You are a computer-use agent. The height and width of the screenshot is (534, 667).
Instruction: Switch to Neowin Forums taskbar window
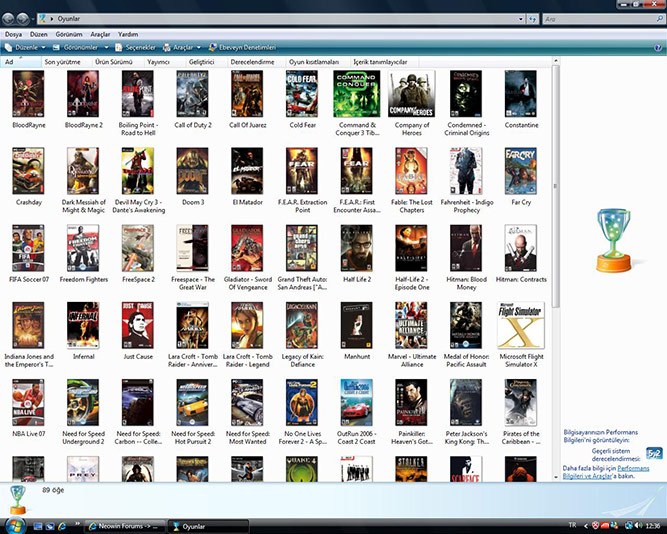(x=125, y=526)
